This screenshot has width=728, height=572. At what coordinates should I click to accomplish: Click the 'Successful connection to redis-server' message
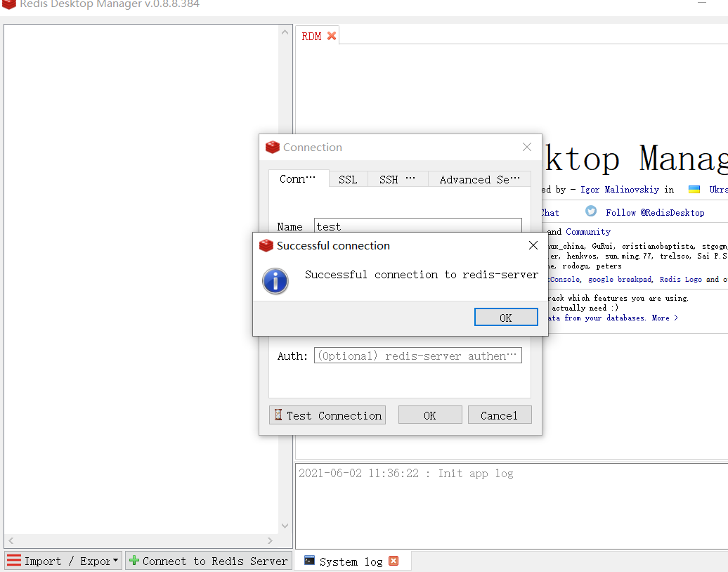(422, 274)
